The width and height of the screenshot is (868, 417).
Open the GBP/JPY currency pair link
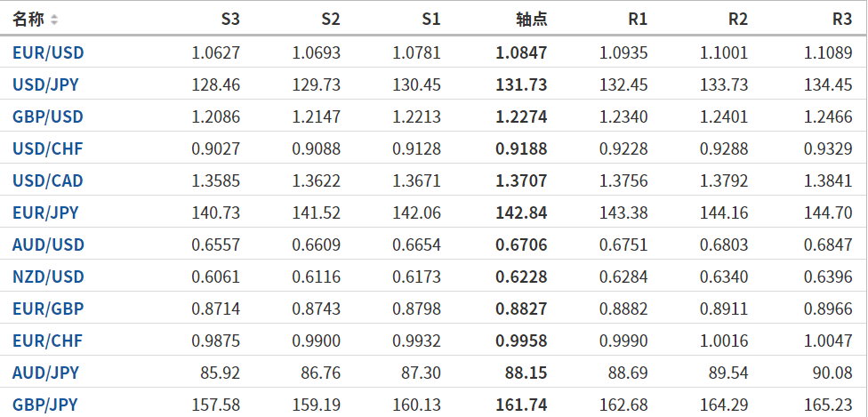pyautogui.click(x=45, y=405)
